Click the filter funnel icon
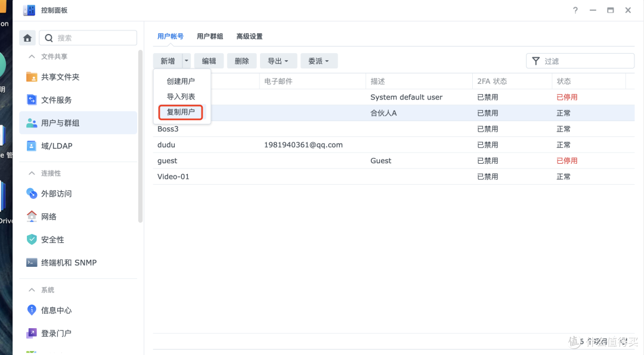Screen dimensions: 644x355 [535, 61]
